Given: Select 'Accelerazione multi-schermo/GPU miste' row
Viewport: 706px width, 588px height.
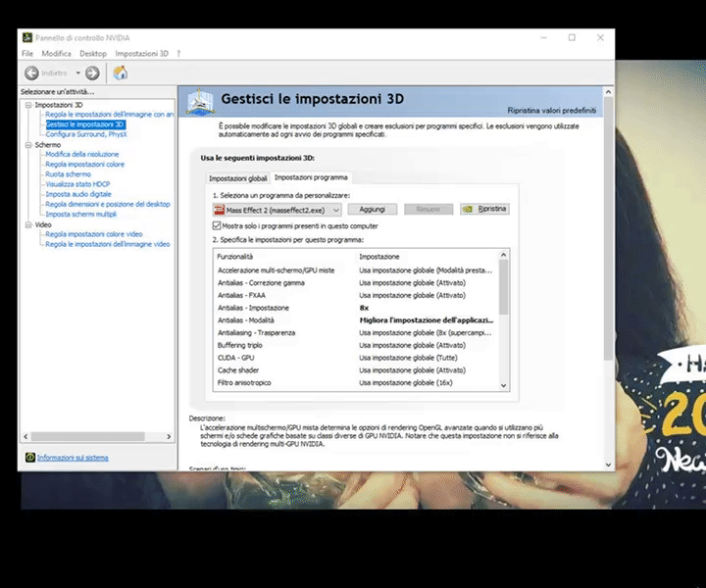Looking at the screenshot, I should pyautogui.click(x=356, y=270).
